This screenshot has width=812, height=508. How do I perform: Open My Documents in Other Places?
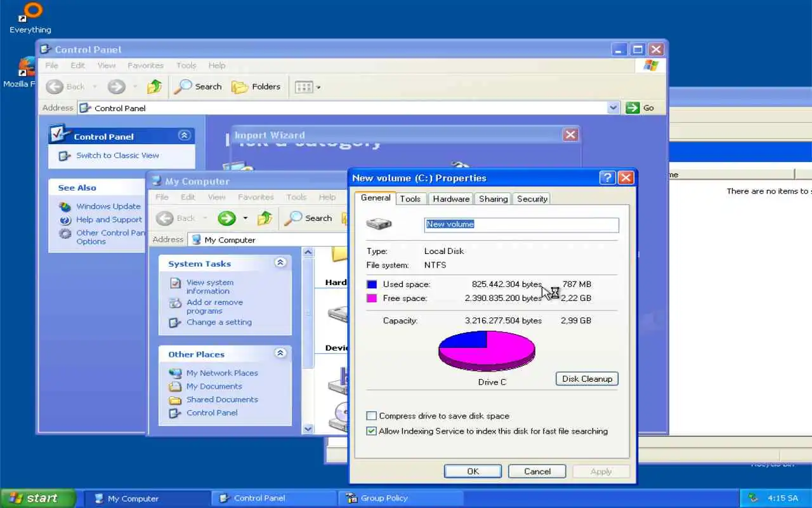point(214,387)
